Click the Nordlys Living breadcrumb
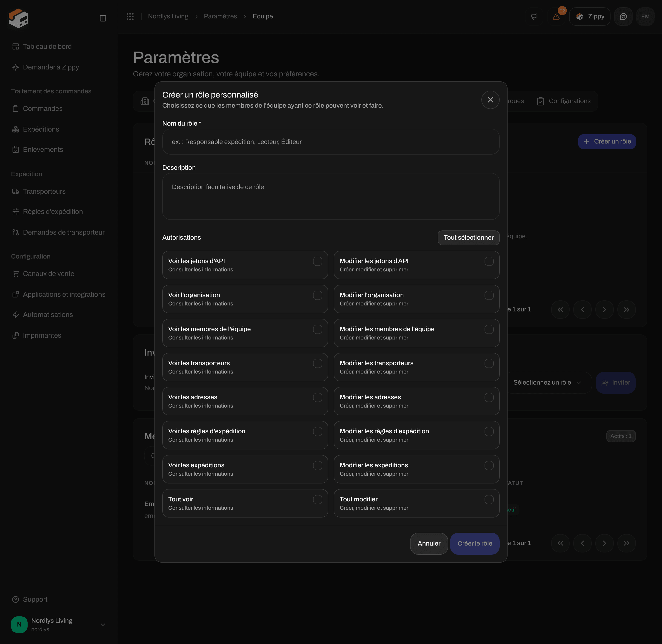The width and height of the screenshot is (662, 644). [168, 16]
